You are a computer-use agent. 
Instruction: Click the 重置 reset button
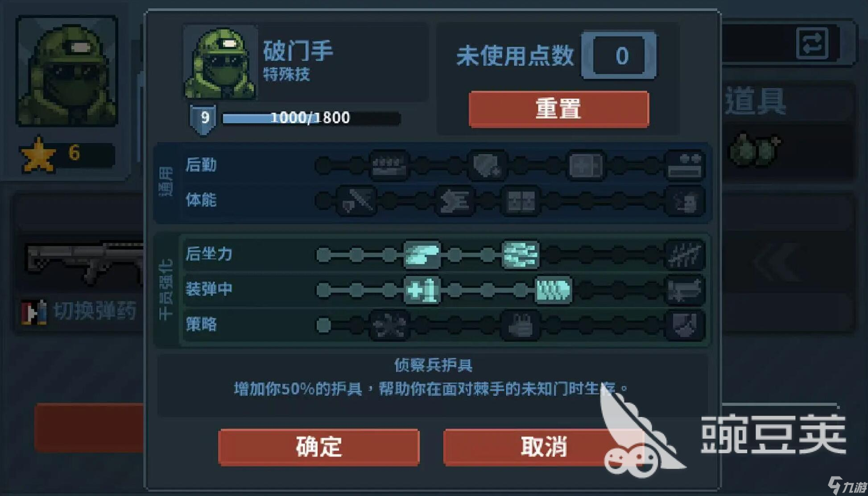click(x=559, y=109)
